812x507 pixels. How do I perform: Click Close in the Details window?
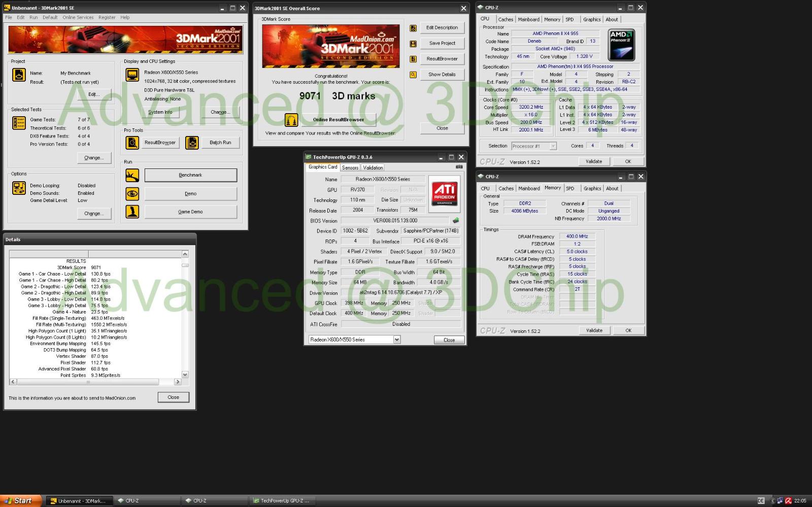point(173,397)
